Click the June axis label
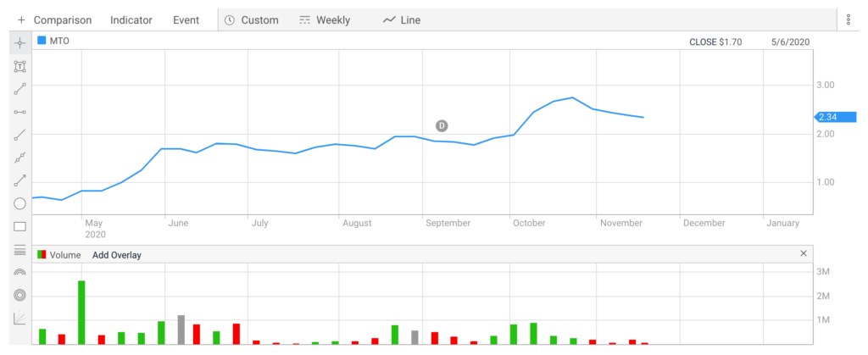 (x=178, y=224)
